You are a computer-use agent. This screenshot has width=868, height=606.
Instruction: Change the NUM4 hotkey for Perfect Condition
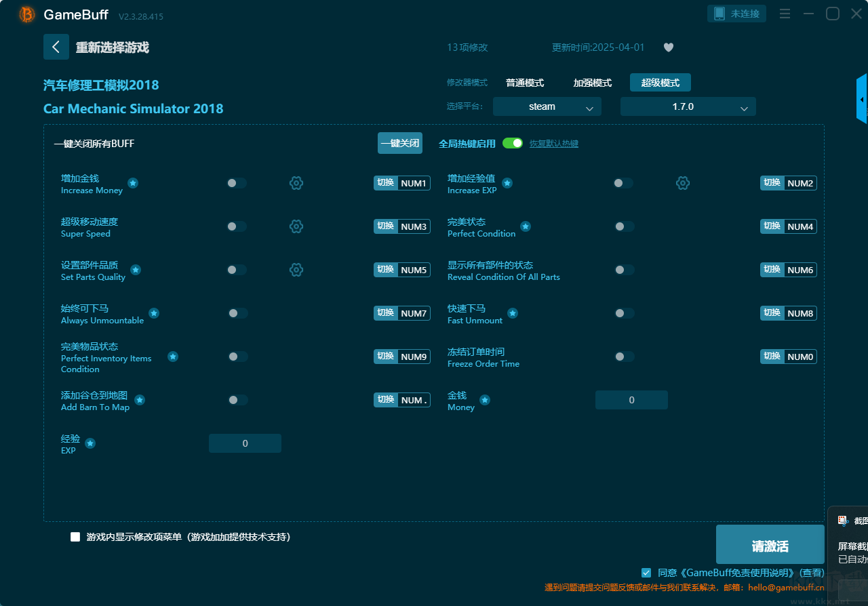pos(789,226)
